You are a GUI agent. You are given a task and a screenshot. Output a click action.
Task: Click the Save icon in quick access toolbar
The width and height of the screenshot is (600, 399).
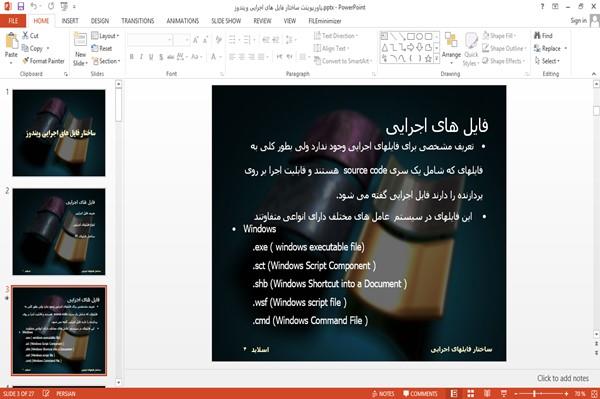click(x=21, y=7)
